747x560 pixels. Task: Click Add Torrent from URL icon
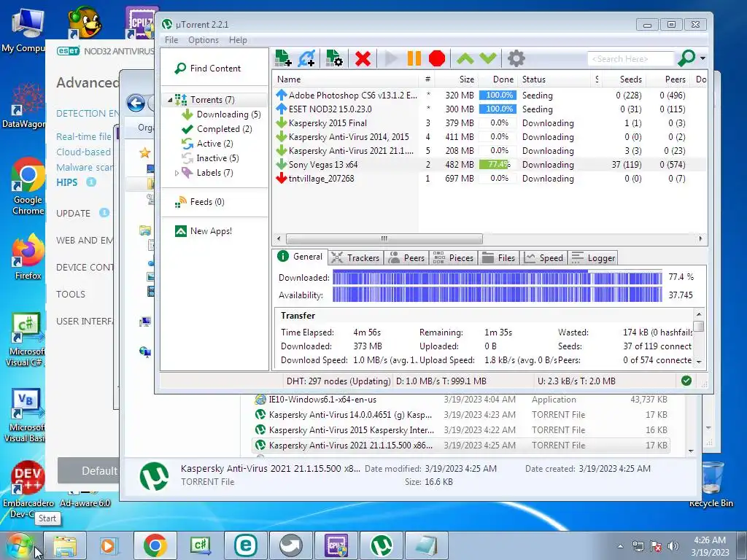(x=306, y=58)
